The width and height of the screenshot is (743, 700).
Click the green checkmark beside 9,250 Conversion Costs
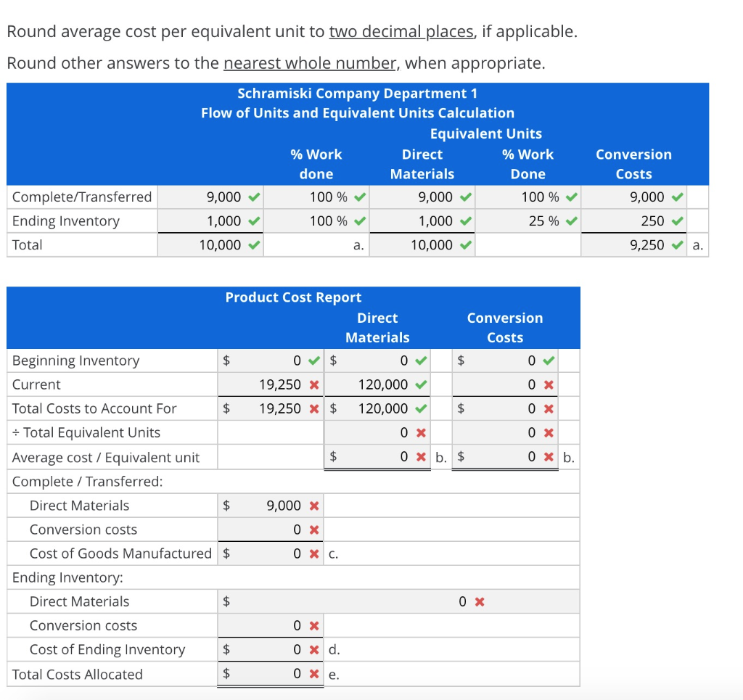click(x=676, y=244)
